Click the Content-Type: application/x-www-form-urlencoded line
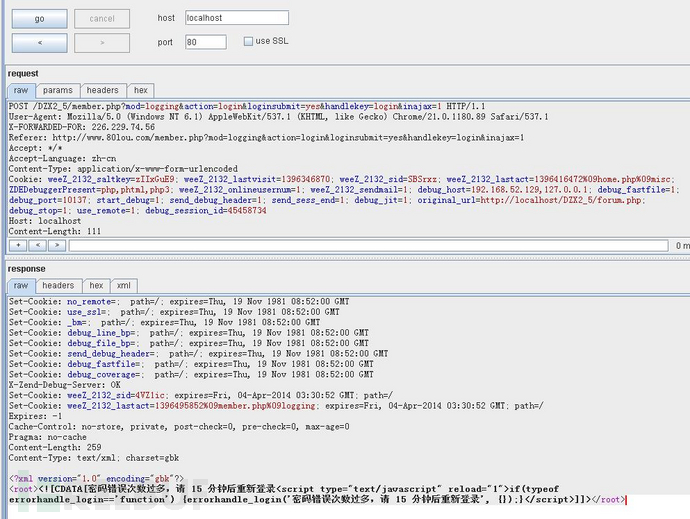This screenshot has height=519, width=690. pos(123,169)
